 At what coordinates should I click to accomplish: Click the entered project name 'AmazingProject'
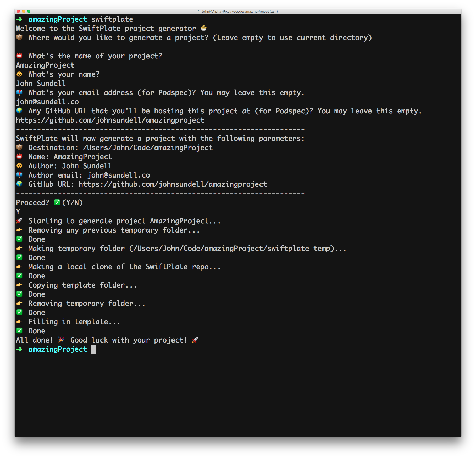45,65
